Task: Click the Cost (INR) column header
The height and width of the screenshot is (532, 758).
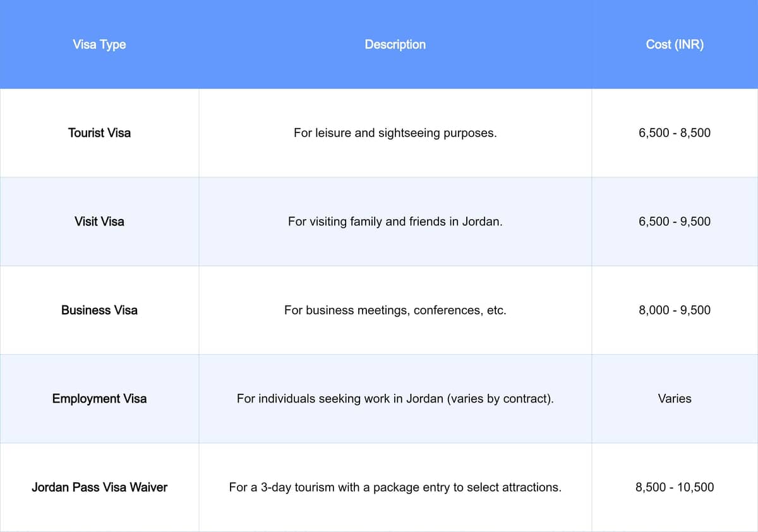Action: tap(675, 44)
